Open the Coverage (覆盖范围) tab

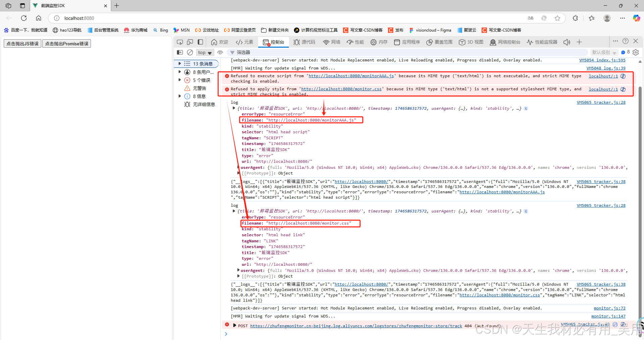439,42
